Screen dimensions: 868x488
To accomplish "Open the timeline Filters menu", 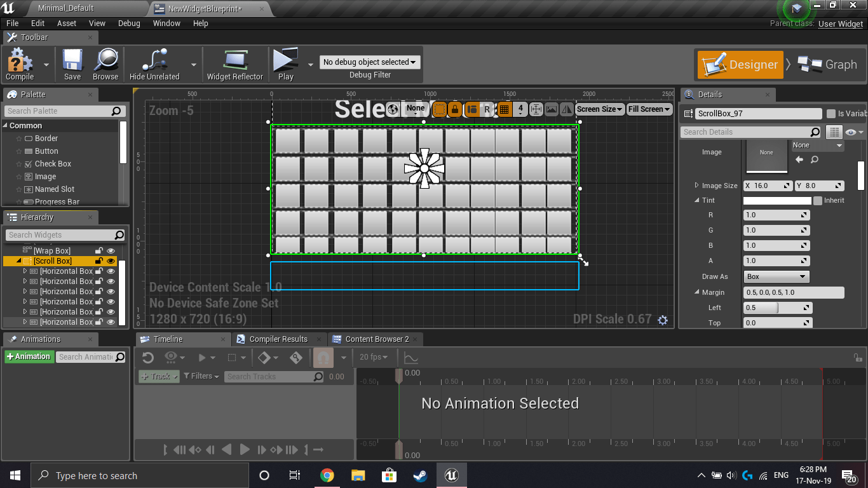I will 201,377.
